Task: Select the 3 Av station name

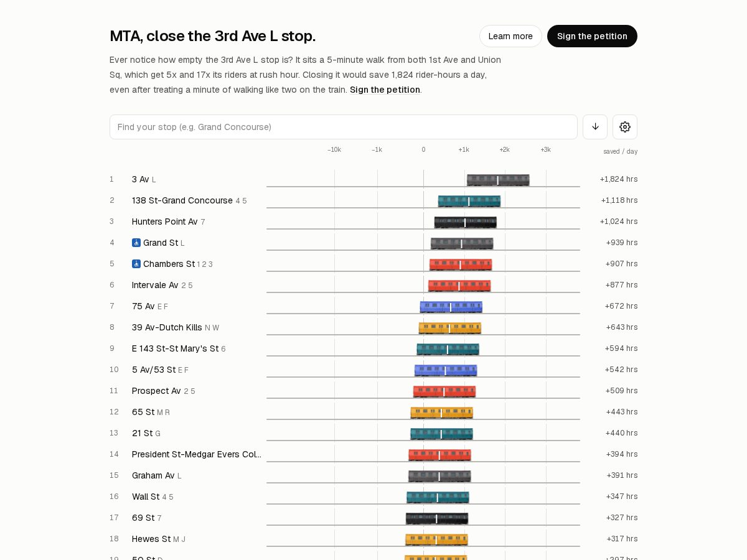Action: point(141,179)
